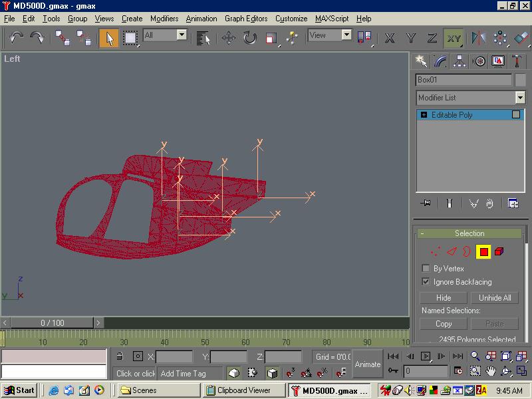This screenshot has height=399, width=532.
Task: Choose the Element sub-object level icon
Action: [499, 251]
